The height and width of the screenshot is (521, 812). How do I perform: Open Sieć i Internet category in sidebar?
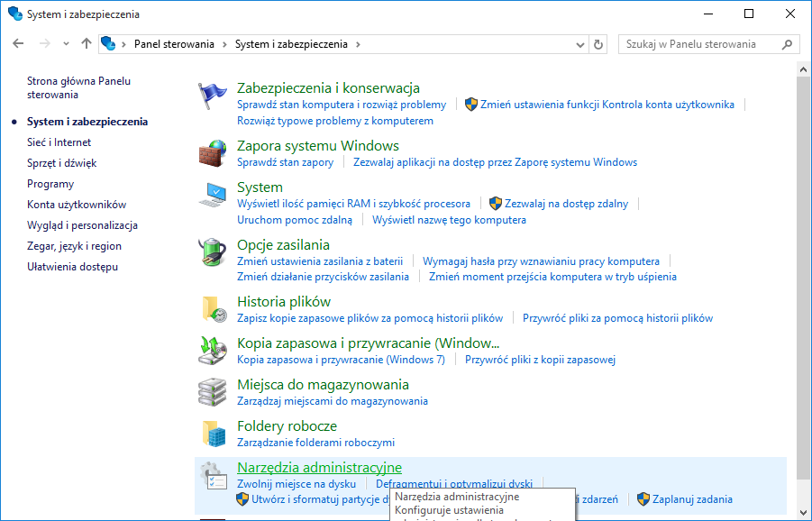click(59, 142)
